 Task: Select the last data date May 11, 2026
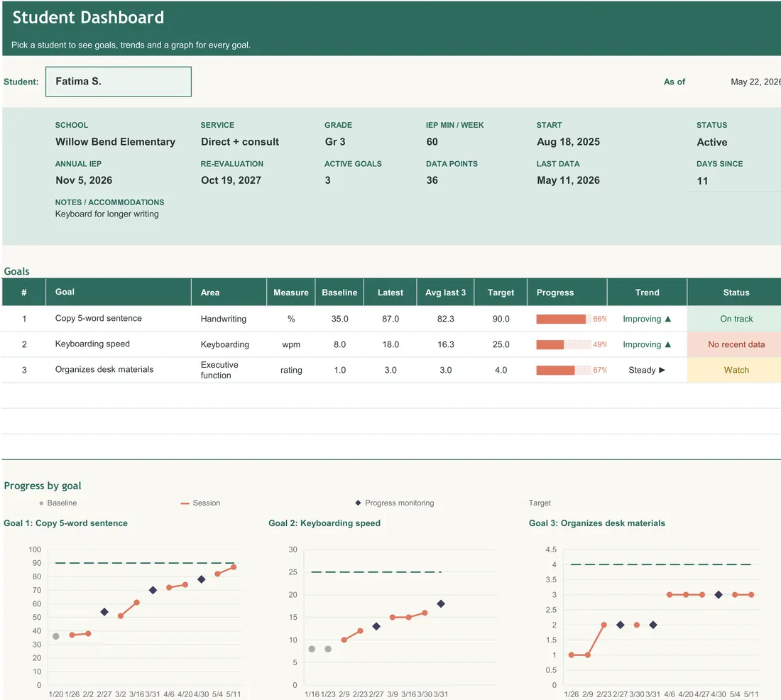[568, 180]
